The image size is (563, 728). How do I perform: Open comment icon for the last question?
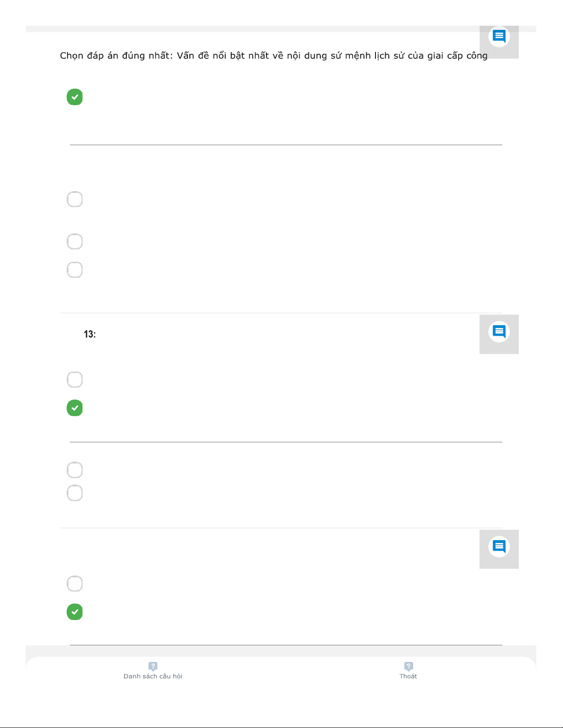click(499, 547)
